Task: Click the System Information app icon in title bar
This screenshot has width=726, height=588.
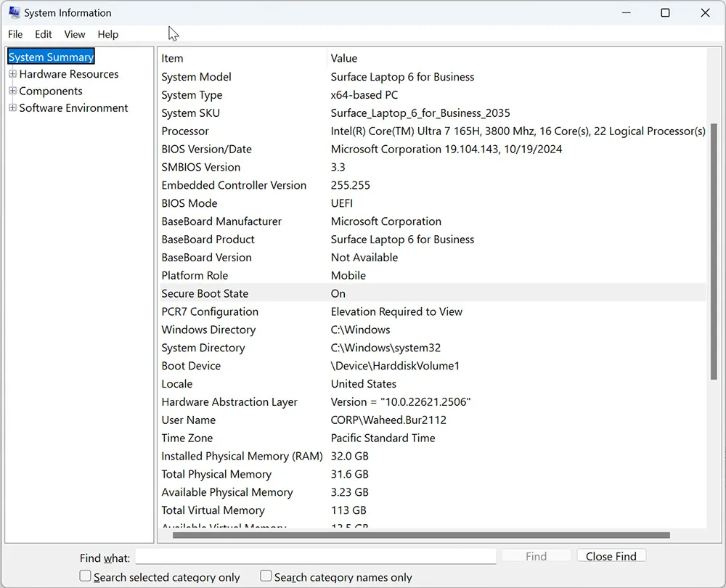Action: pyautogui.click(x=13, y=12)
